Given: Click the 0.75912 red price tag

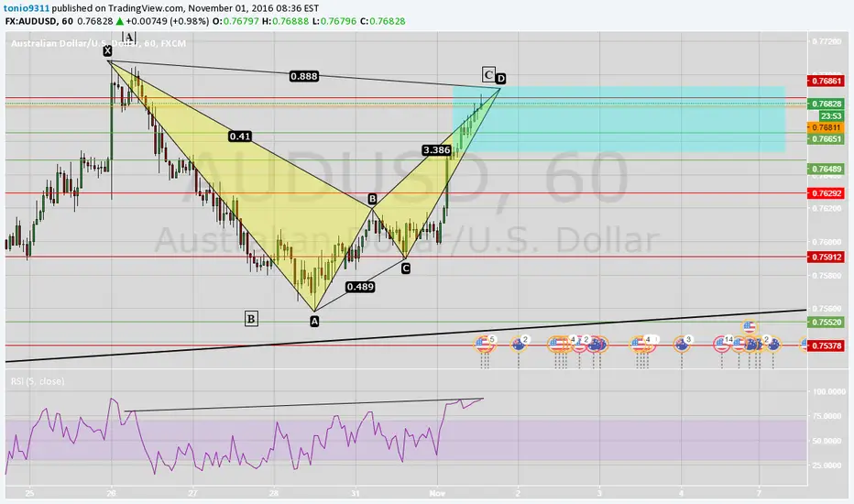Looking at the screenshot, I should point(827,257).
